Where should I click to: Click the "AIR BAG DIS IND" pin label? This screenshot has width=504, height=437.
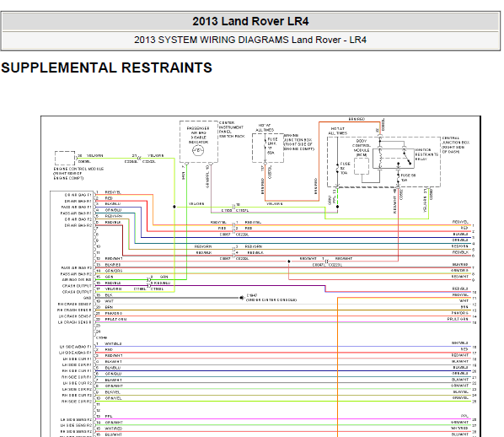(x=77, y=279)
